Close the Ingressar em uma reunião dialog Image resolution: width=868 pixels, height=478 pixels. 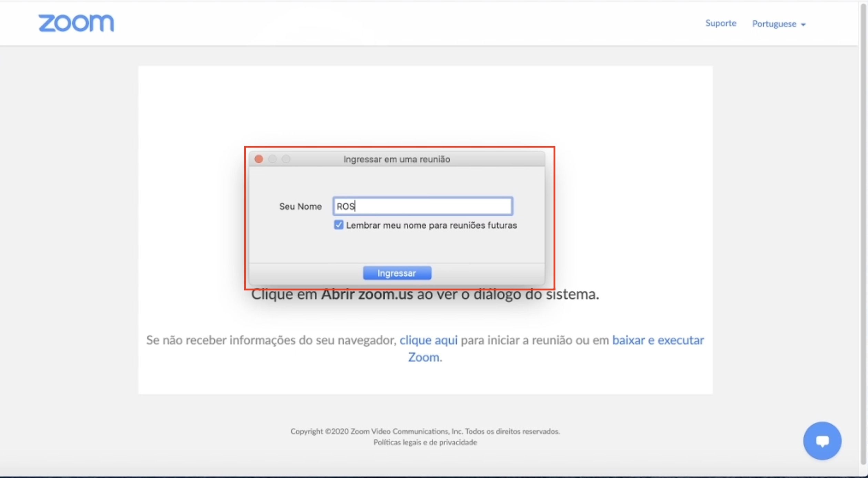[x=259, y=159]
